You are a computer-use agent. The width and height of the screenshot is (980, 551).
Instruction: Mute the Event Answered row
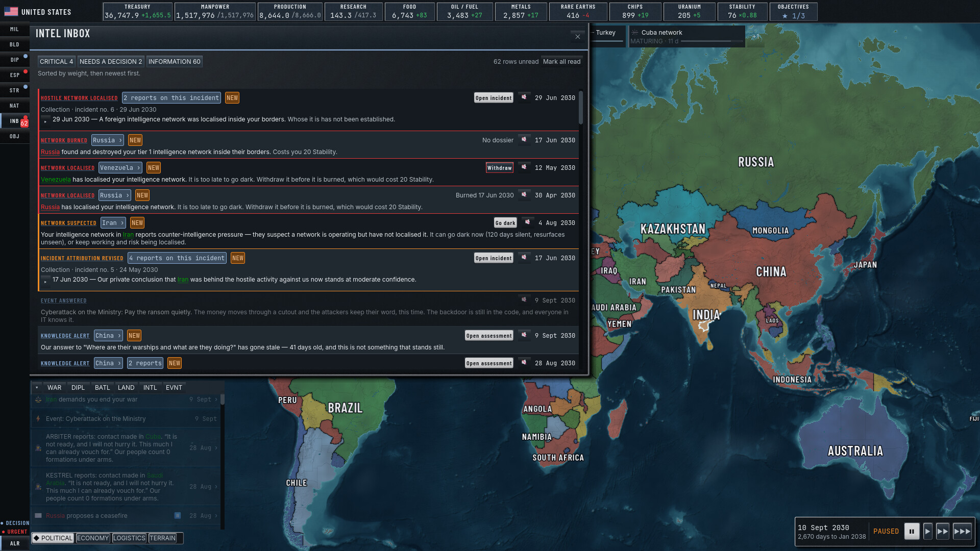point(524,300)
